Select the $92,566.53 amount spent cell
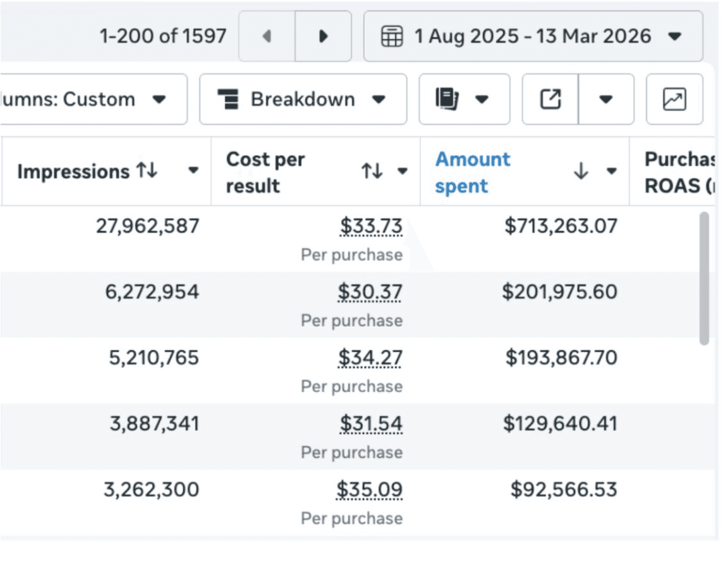Image resolution: width=728 pixels, height=576 pixels. [x=564, y=490]
